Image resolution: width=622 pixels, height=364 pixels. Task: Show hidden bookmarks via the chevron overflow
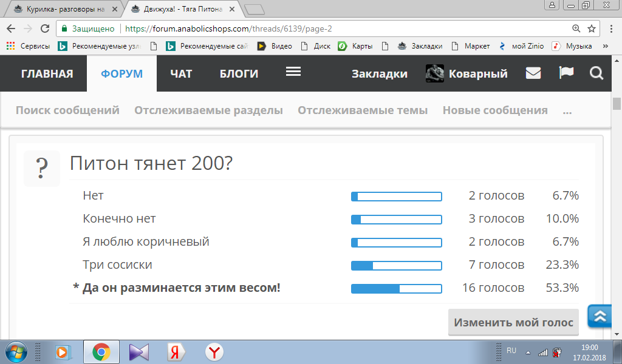[605, 46]
